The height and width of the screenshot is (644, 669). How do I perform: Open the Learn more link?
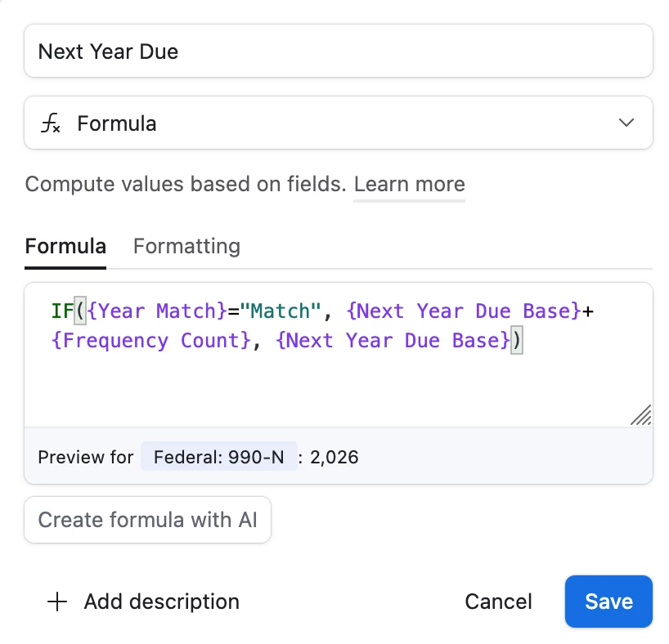pos(409,184)
